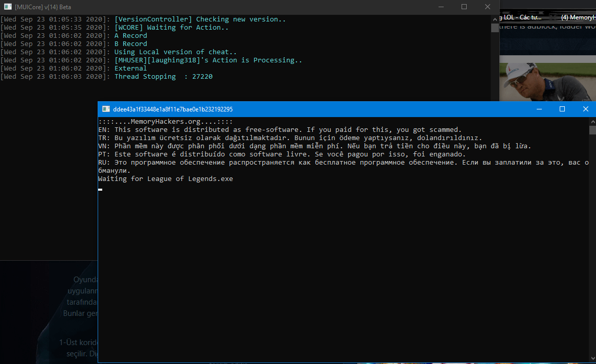Click the MUICore console window app icon
596x364 pixels.
[x=8, y=7]
